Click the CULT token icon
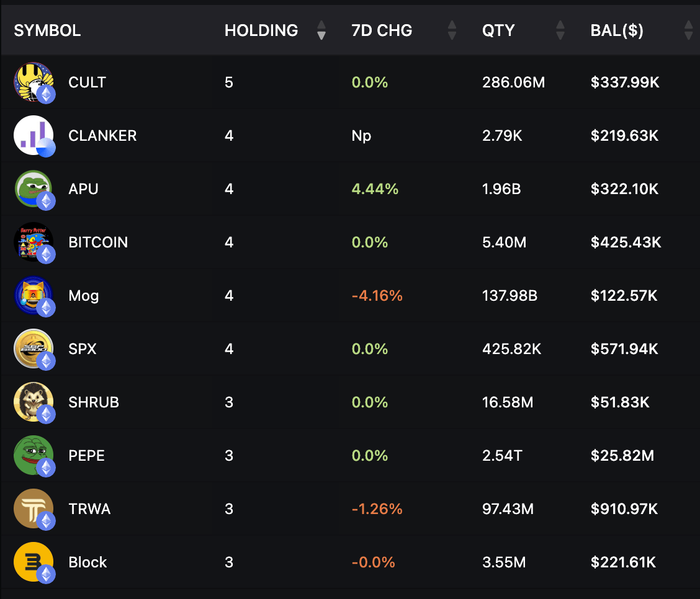Image resolution: width=700 pixels, height=599 pixels. tap(33, 82)
